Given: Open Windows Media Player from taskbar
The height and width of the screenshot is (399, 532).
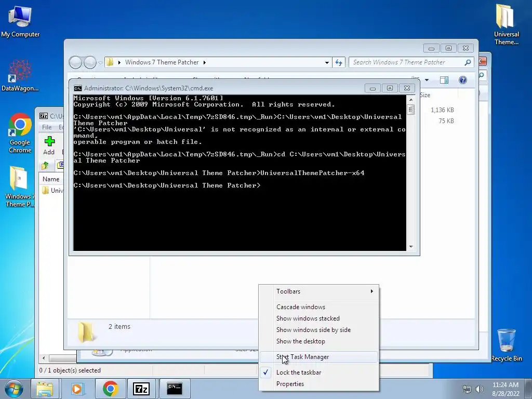Looking at the screenshot, I should coord(77,389).
